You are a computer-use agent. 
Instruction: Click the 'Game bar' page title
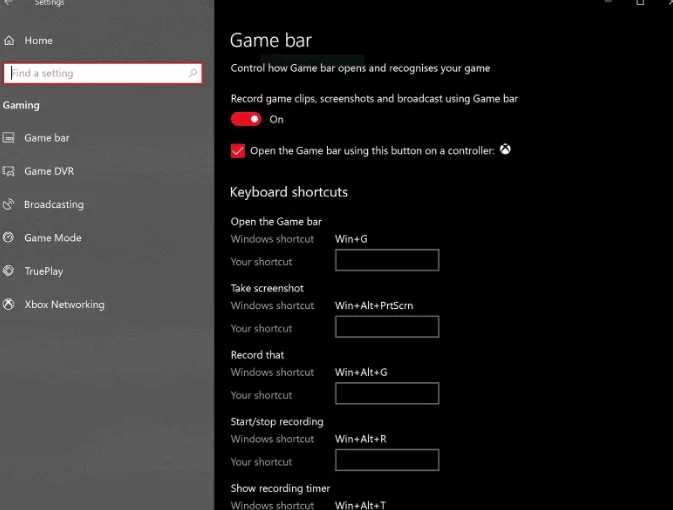coord(271,40)
